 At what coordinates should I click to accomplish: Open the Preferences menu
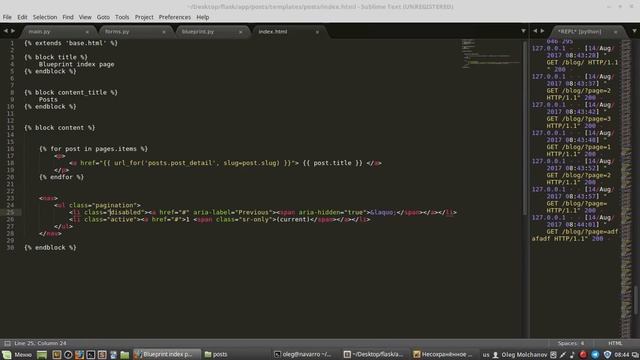175,17
